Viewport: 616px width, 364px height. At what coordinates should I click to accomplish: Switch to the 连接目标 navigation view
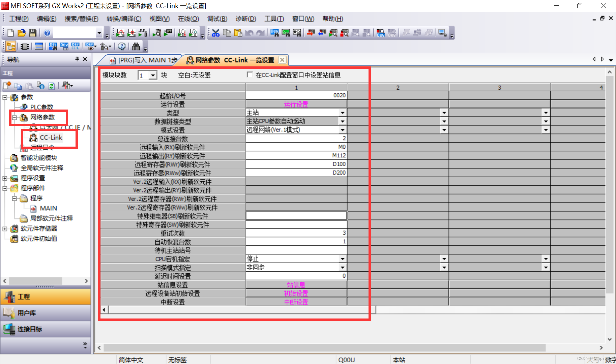[x=46, y=329]
